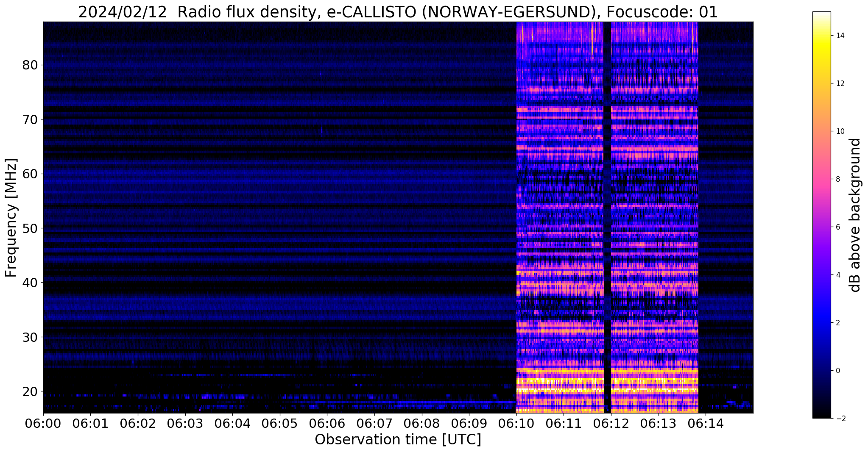
Task: Click the 06:03 time tick label
Action: (x=185, y=423)
